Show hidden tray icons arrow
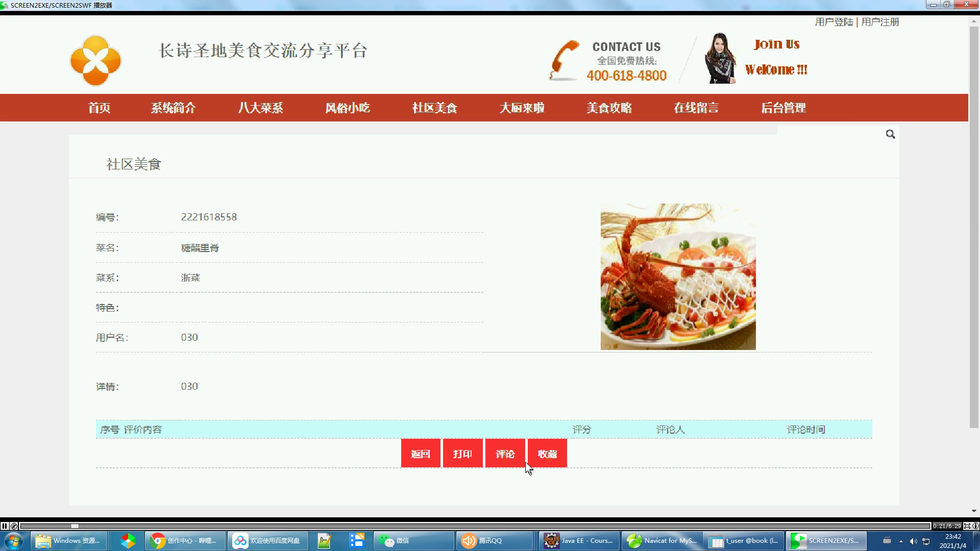Image resolution: width=980 pixels, height=551 pixels. point(901,541)
